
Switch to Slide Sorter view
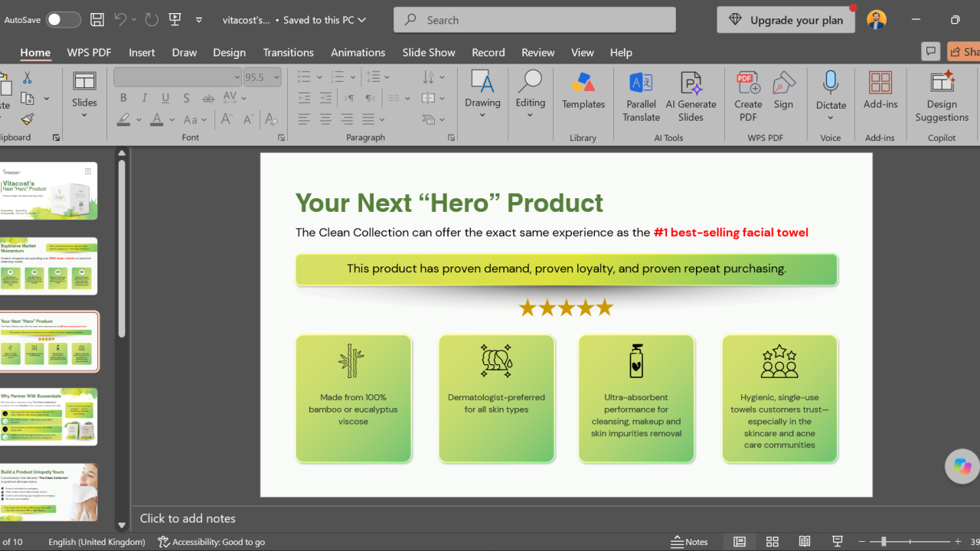(772, 542)
